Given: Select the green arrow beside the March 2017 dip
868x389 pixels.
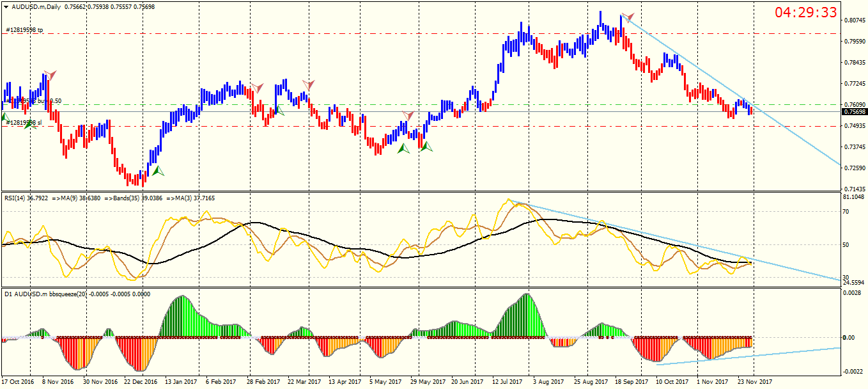Looking at the screenshot, I should tap(278, 110).
